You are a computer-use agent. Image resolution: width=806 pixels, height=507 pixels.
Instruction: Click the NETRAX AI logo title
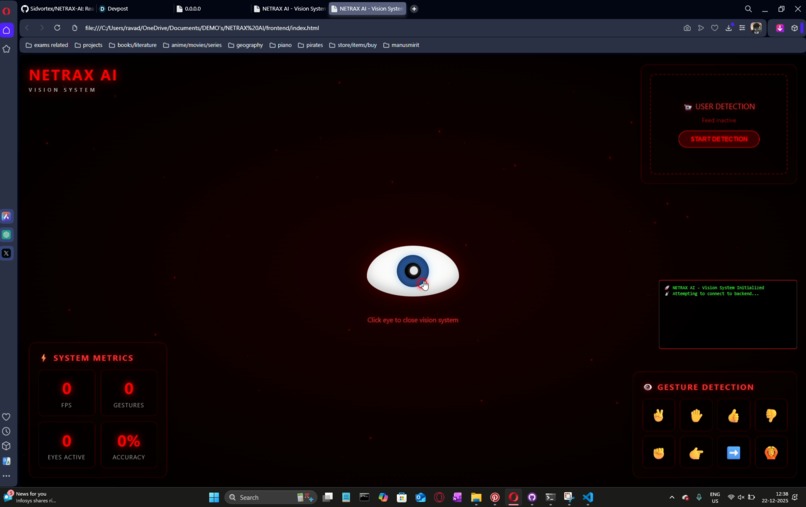coord(73,75)
